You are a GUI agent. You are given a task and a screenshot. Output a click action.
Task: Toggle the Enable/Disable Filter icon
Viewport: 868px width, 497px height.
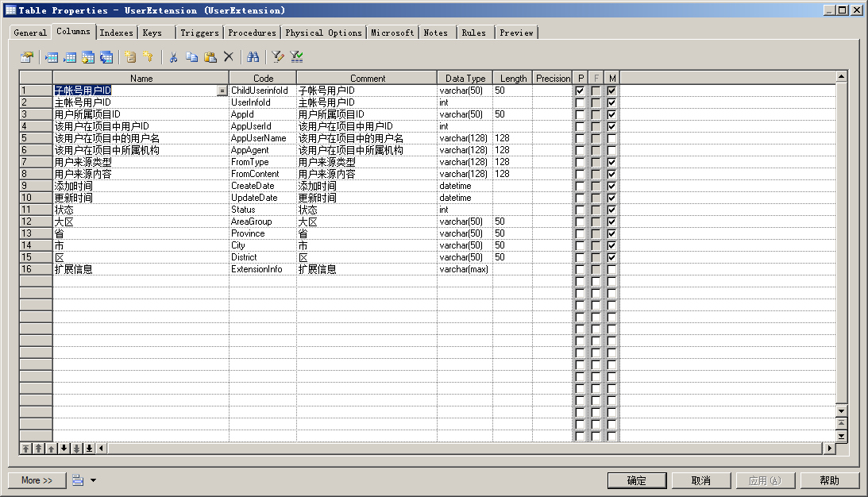click(x=296, y=57)
